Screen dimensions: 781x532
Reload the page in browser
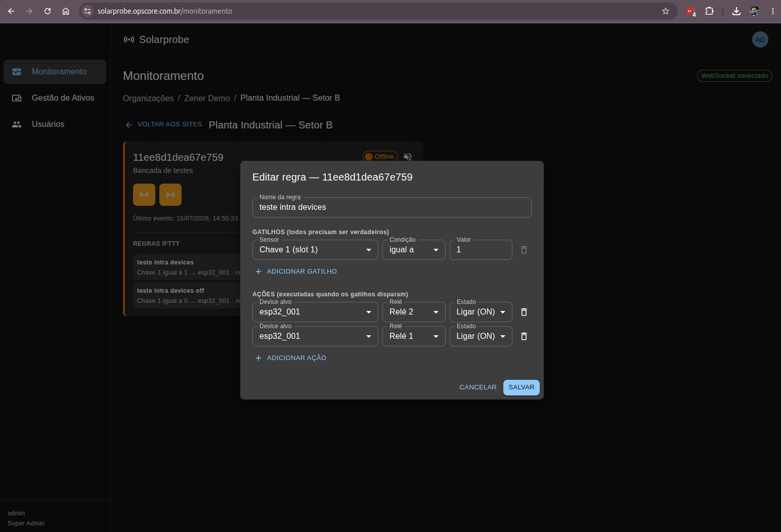pyautogui.click(x=48, y=11)
